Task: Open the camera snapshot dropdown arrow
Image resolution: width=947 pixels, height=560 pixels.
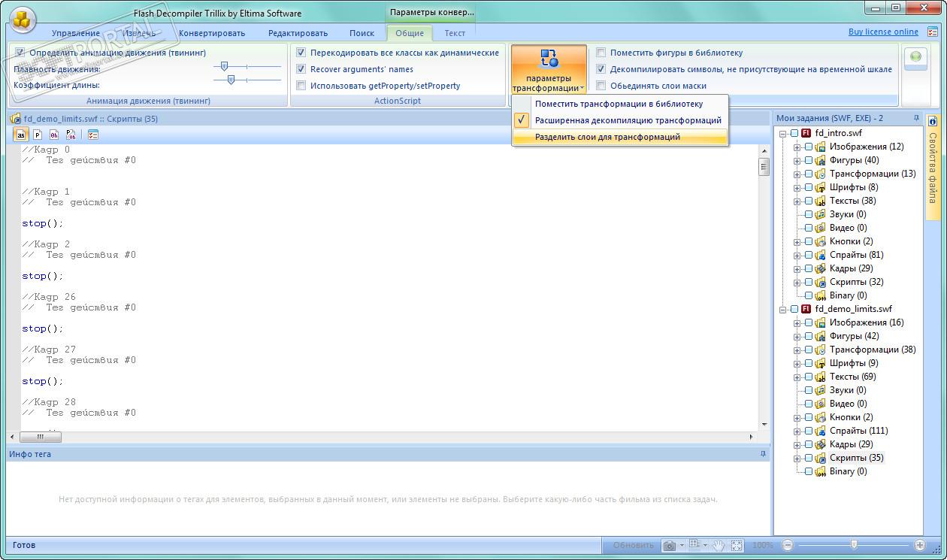Action: (682, 546)
